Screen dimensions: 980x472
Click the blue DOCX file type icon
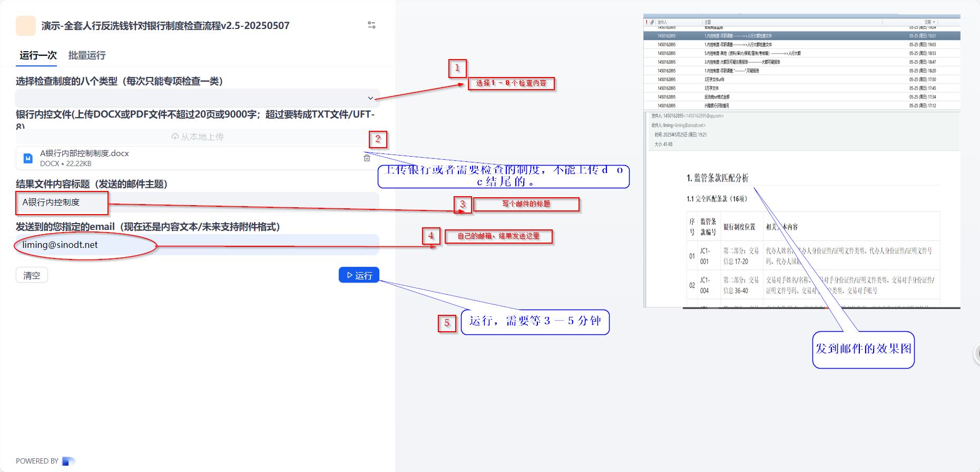[x=28, y=158]
